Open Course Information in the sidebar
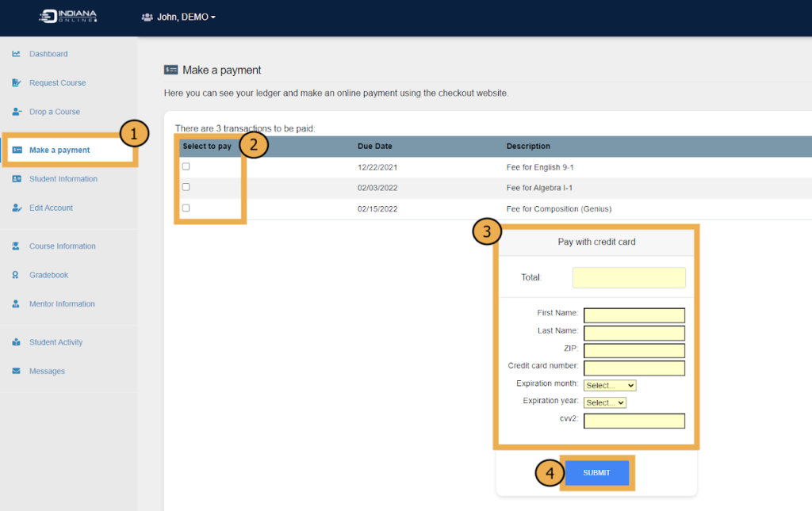 click(62, 246)
